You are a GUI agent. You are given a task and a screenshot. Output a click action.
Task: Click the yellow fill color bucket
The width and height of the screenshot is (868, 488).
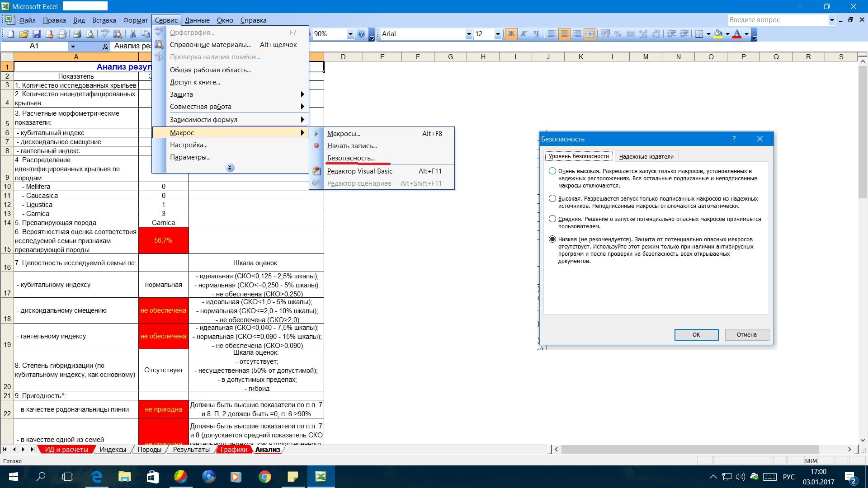pos(718,34)
